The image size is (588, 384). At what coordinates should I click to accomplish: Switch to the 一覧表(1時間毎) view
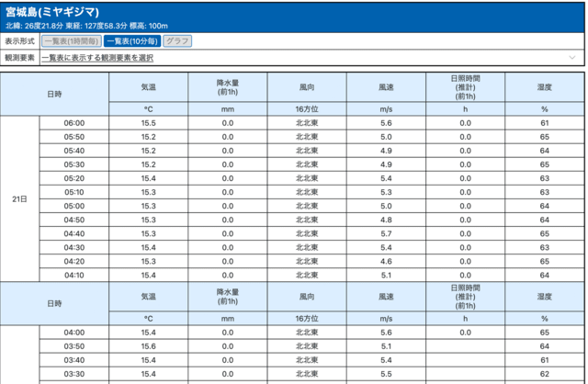click(72, 41)
